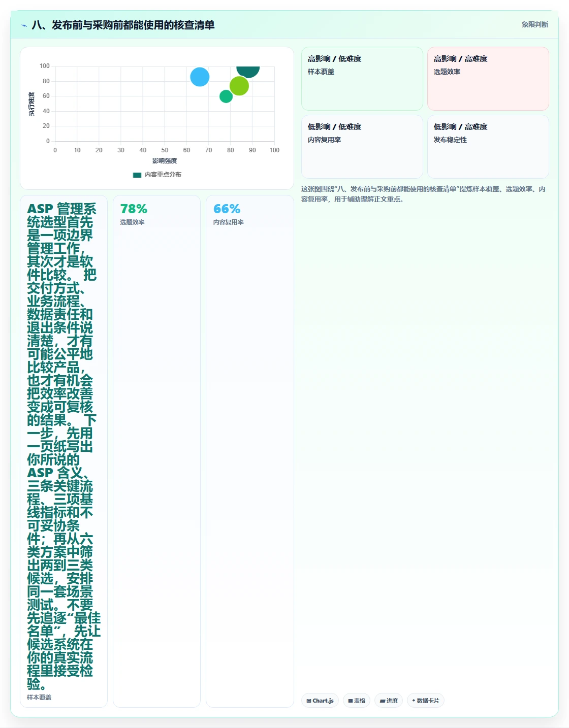This screenshot has height=728, width=569.
Task: Click the icon in the 表格 chip
Action: (x=350, y=701)
